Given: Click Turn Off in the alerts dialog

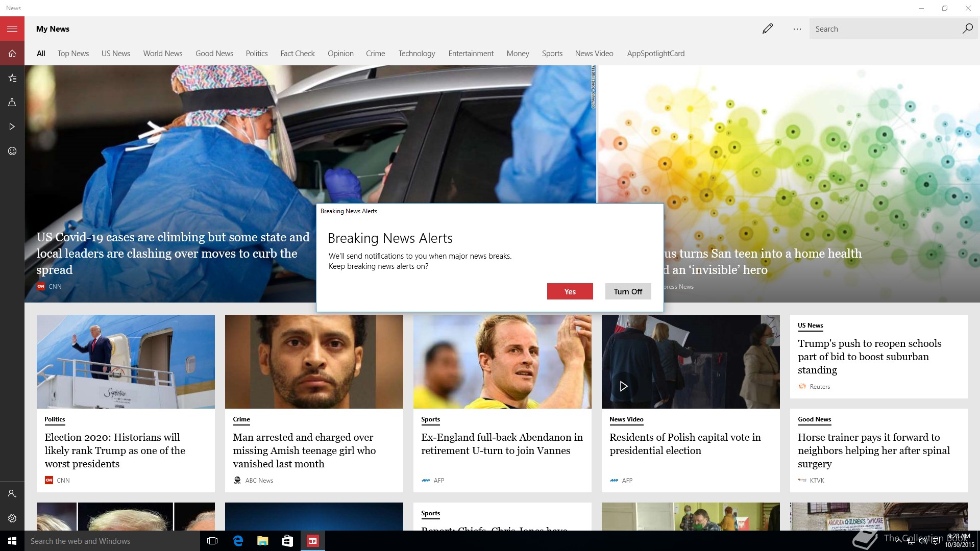Looking at the screenshot, I should click(628, 291).
